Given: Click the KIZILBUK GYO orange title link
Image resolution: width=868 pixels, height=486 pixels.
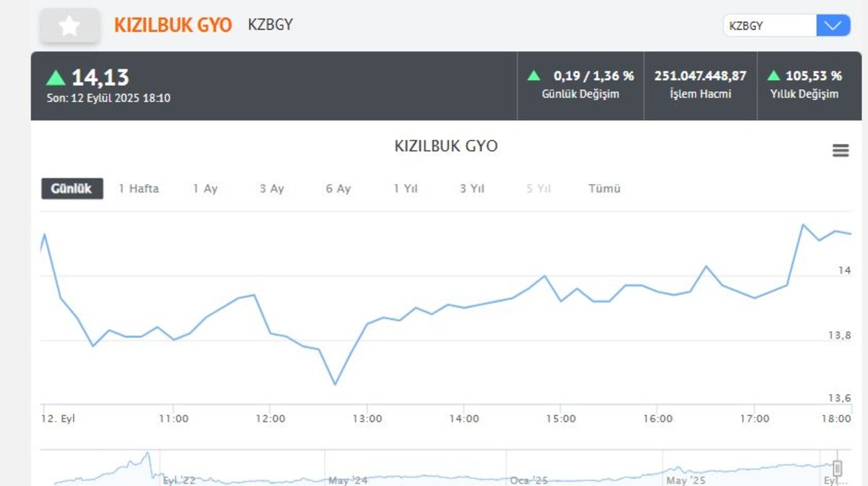Looking at the screenshot, I should coord(173,25).
